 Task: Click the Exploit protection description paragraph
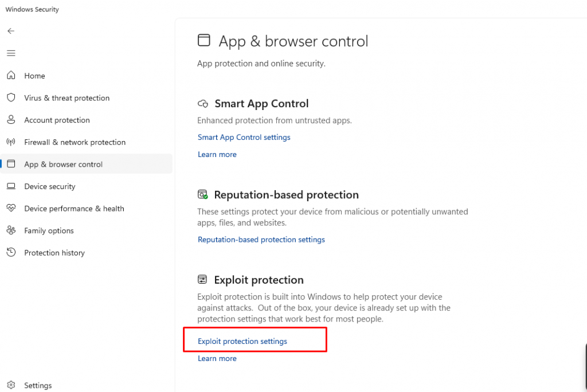pyautogui.click(x=324, y=308)
